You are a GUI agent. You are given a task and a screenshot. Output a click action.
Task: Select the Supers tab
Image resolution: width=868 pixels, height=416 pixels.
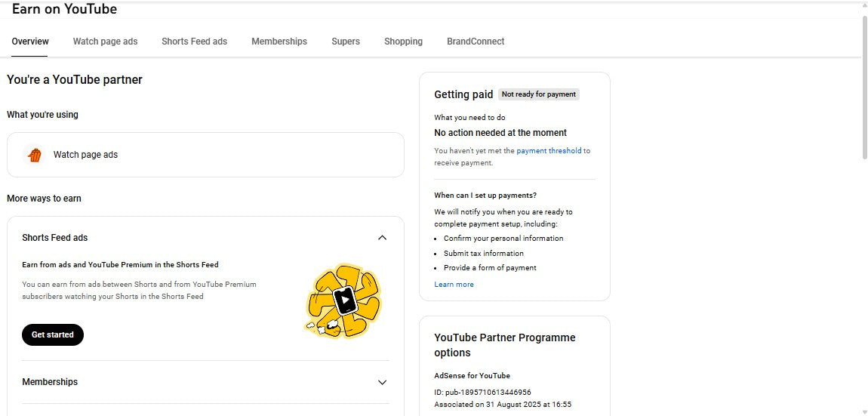346,42
